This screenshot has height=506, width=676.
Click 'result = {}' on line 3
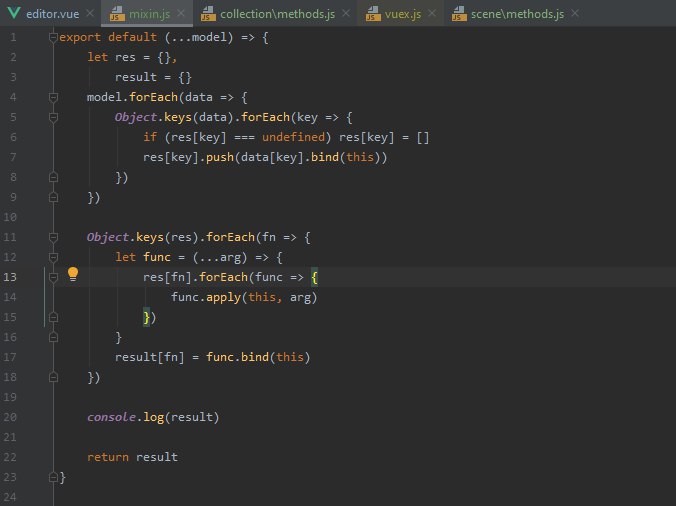click(153, 78)
